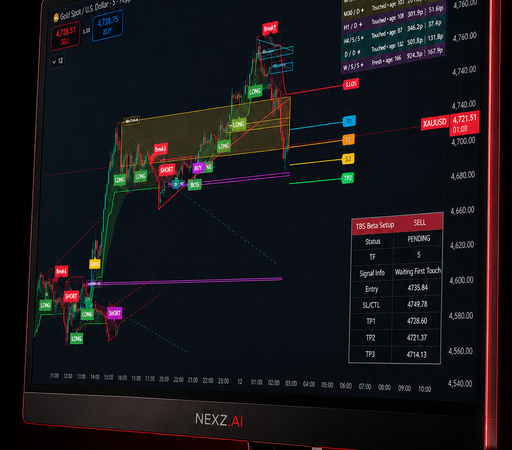The width and height of the screenshot is (512, 450).
Task: Click the 4,600.00 price axis label
Action: coord(461,280)
